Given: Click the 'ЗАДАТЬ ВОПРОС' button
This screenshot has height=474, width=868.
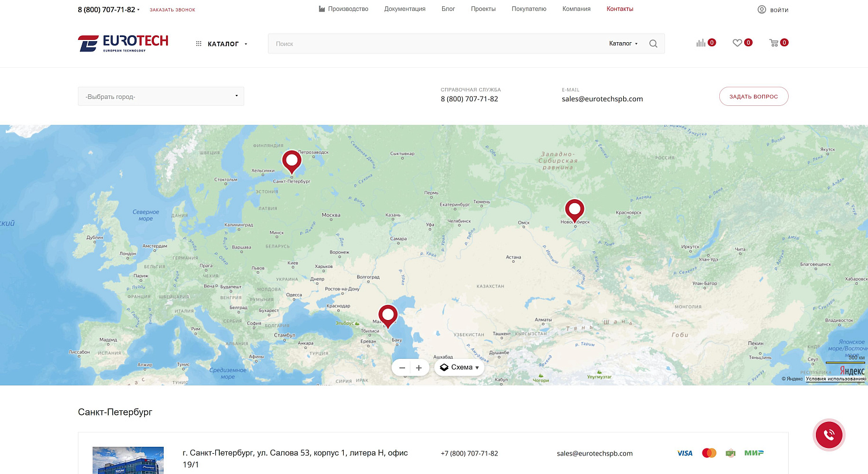Looking at the screenshot, I should 753,97.
